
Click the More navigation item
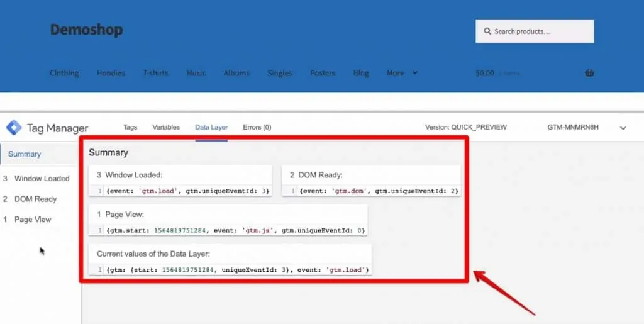[396, 73]
